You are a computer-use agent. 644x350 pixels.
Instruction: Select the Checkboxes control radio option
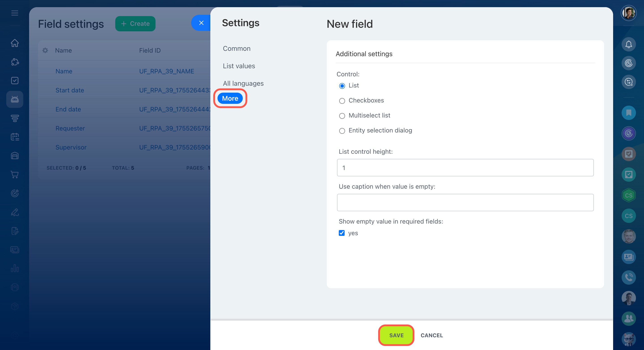pos(342,101)
